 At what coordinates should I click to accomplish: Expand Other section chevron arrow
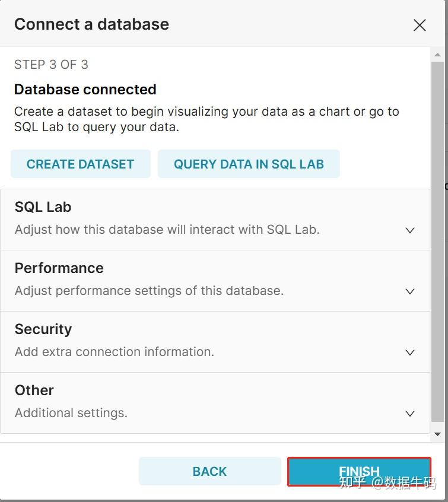[x=409, y=414]
